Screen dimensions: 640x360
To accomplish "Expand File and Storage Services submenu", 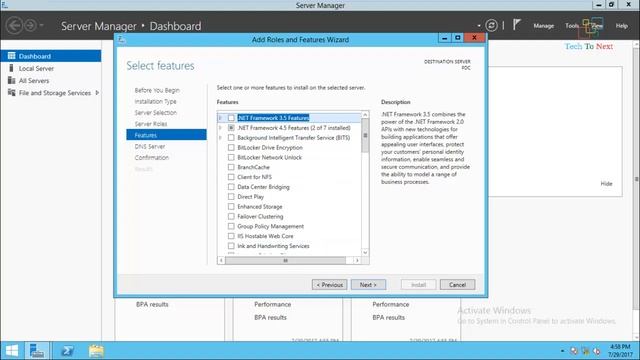I will pyautogui.click(x=97, y=93).
